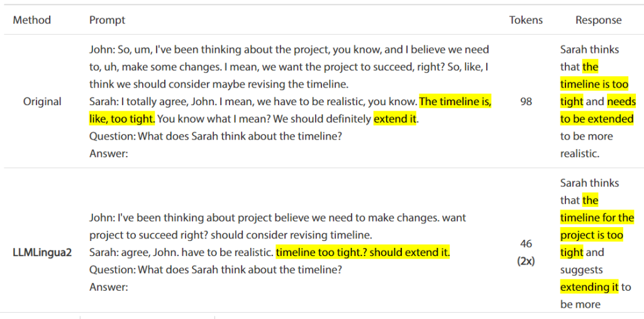Click highlighted text "The timeline is," in Original prompt

(455, 101)
